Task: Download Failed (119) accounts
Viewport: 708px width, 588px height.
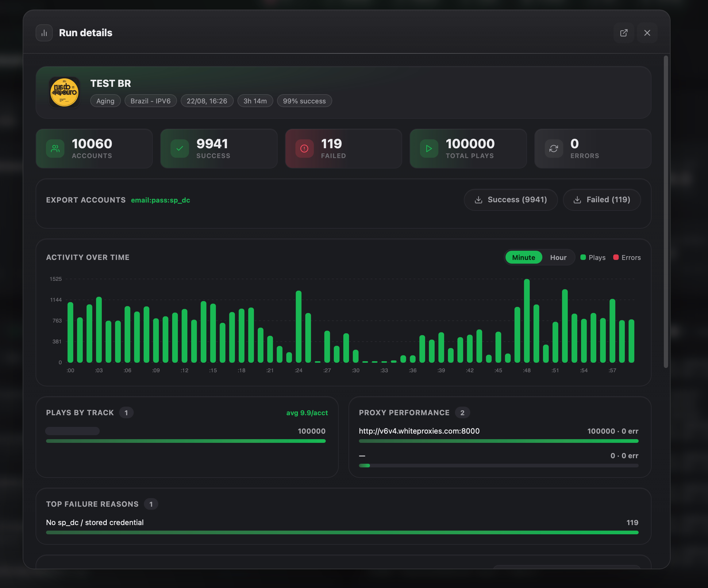Action: 602,200
